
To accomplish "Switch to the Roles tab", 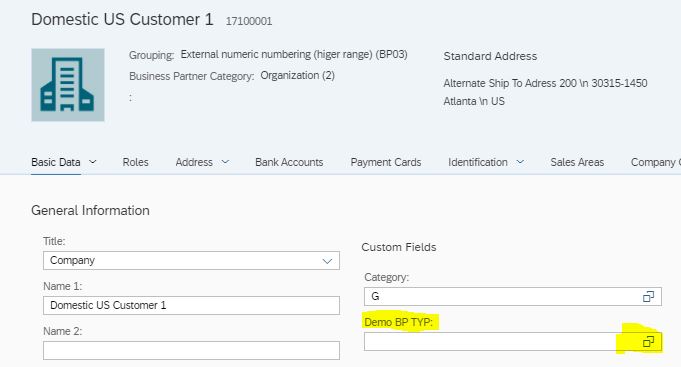I will click(x=136, y=162).
